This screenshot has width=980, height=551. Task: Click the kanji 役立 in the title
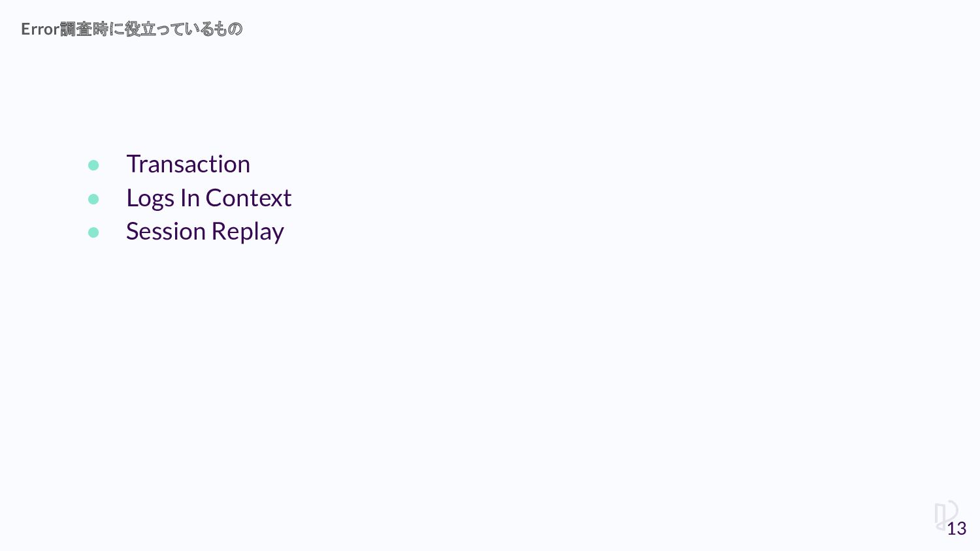[140, 29]
